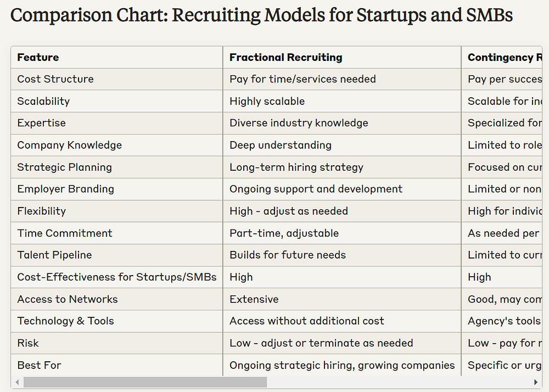Click the 'Pay for time/services needed' cell

point(302,79)
